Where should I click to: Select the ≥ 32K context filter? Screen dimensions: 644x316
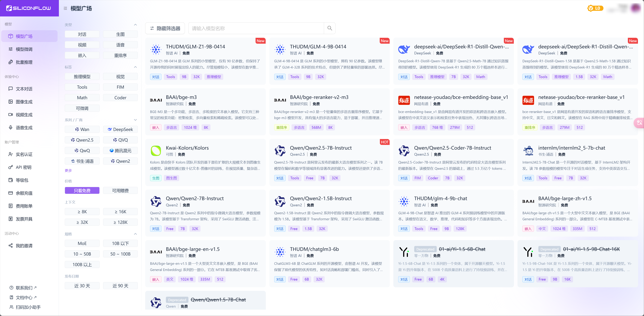coord(82,222)
